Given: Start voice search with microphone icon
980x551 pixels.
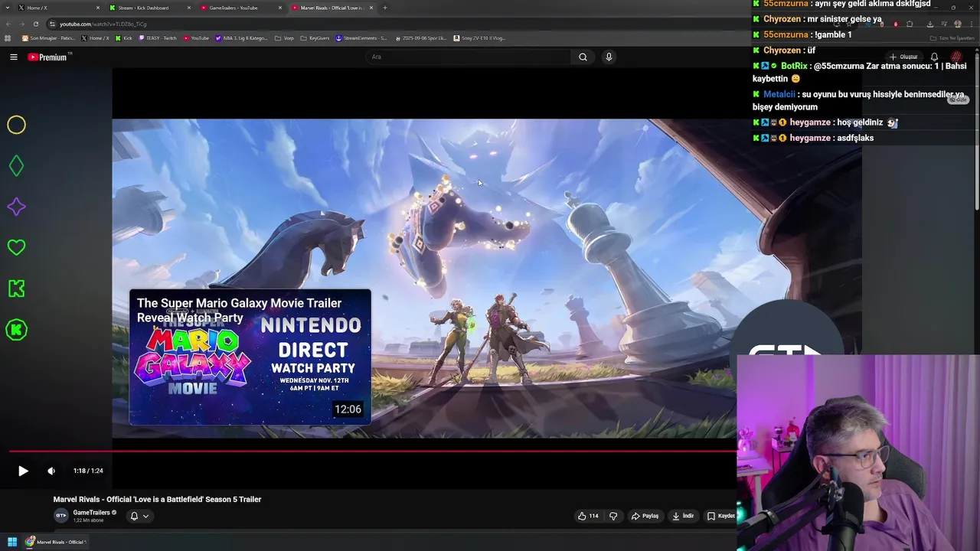Looking at the screenshot, I should click(x=609, y=57).
